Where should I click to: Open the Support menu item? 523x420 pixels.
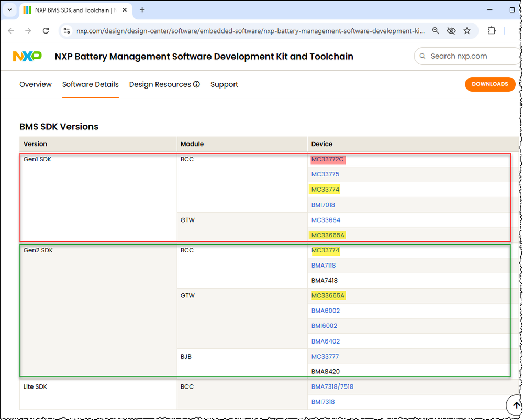pyautogui.click(x=224, y=84)
